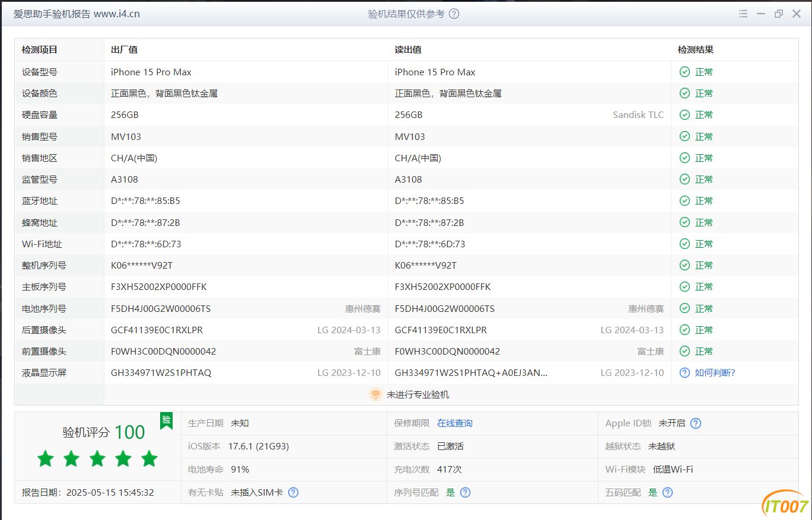The height and width of the screenshot is (520, 812).
Task: Click help icon beside 未插入SIM卡
Action: [x=293, y=493]
